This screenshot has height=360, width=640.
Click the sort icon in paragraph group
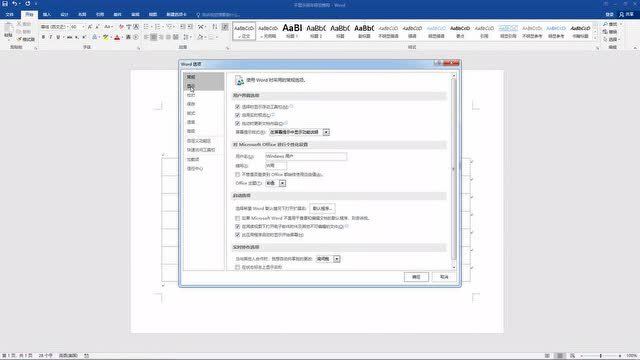[215, 27]
